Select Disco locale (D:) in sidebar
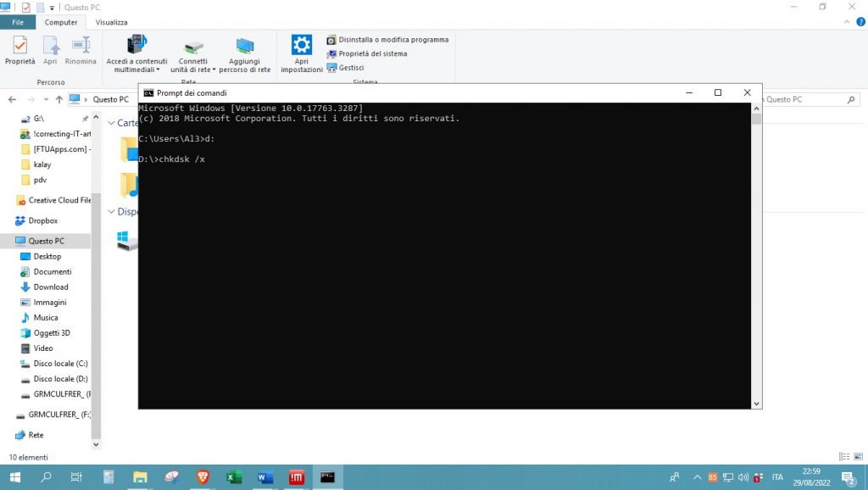Viewport: 868px width, 490px height. point(59,379)
